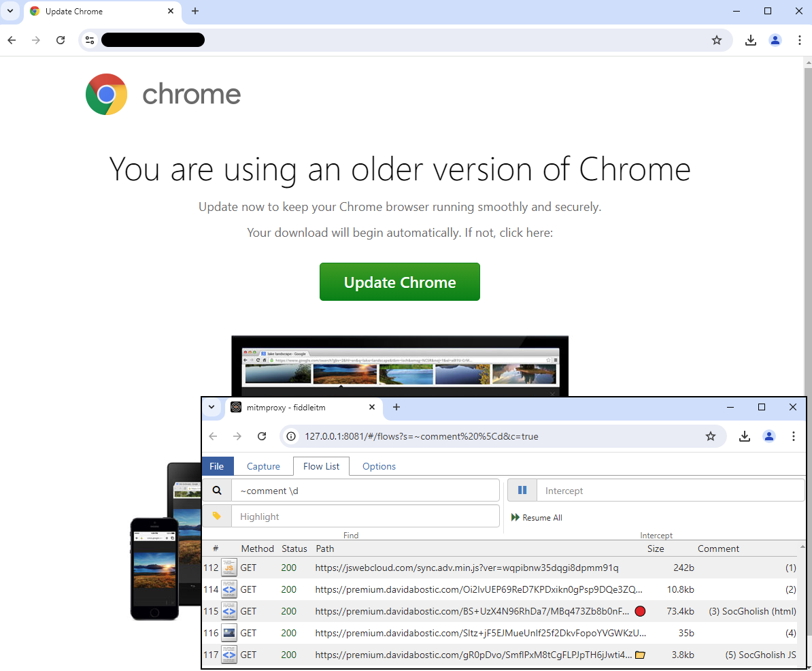This screenshot has width=812, height=671.
Task: Focus the Intercept input field
Action: coord(671,490)
